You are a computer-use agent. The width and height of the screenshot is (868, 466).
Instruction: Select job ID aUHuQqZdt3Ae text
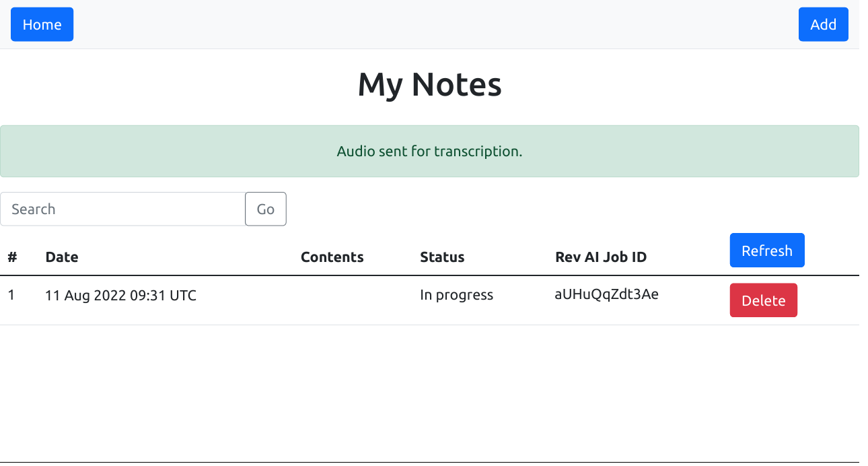(x=606, y=294)
